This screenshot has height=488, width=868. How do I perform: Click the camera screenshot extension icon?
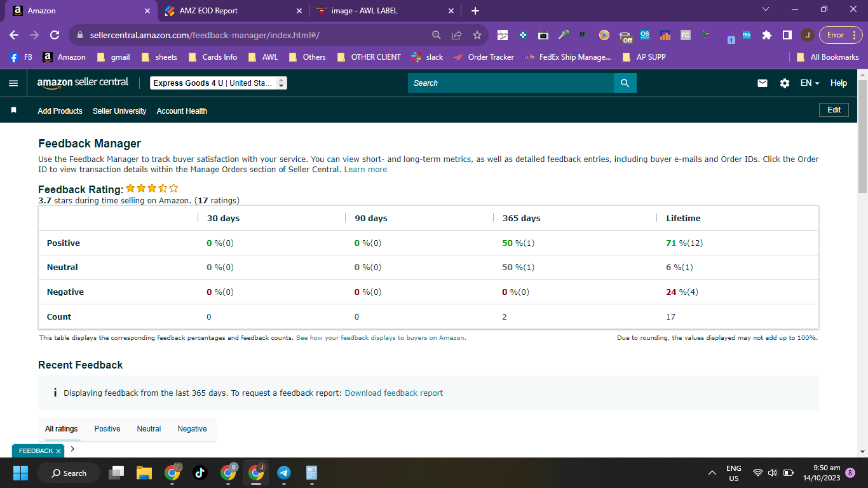[x=543, y=35]
